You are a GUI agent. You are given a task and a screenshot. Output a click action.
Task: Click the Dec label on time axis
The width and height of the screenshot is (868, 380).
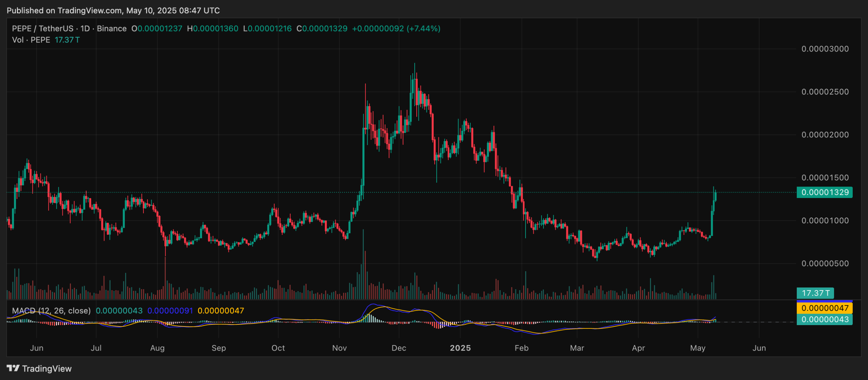point(399,348)
